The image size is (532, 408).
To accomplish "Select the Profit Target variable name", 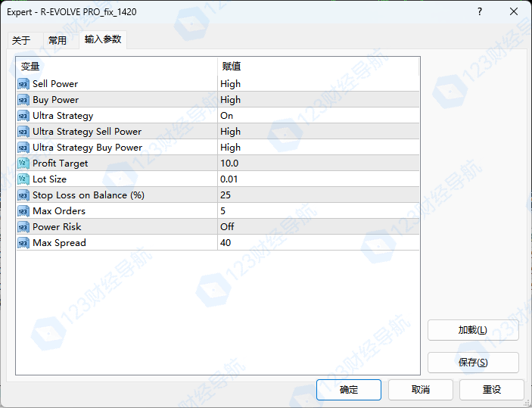I will pos(60,164).
